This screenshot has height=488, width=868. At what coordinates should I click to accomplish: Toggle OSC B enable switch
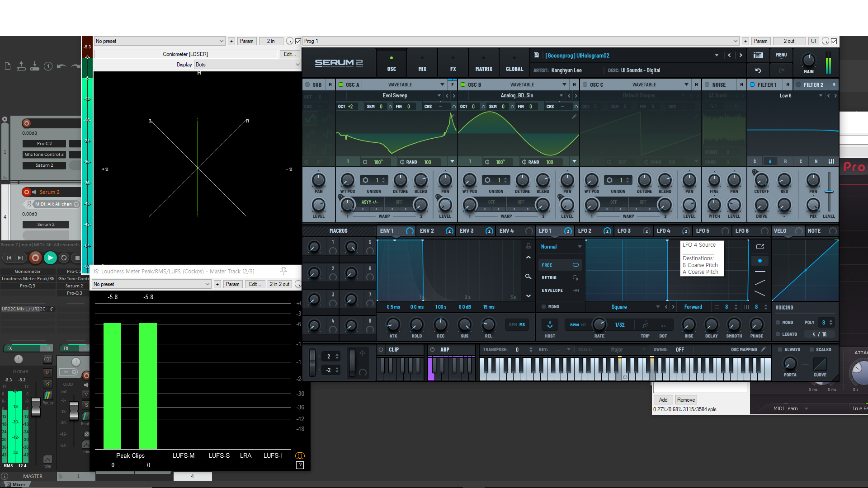click(463, 84)
